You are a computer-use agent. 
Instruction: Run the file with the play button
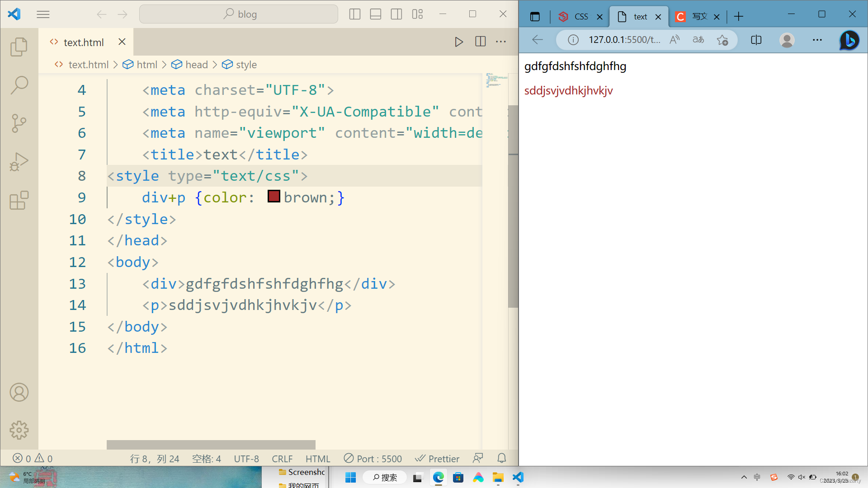coord(459,42)
